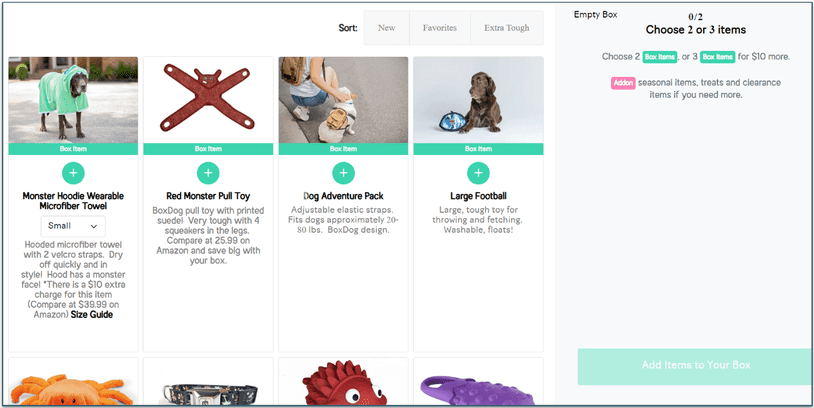Click the Large Football product title

(478, 197)
